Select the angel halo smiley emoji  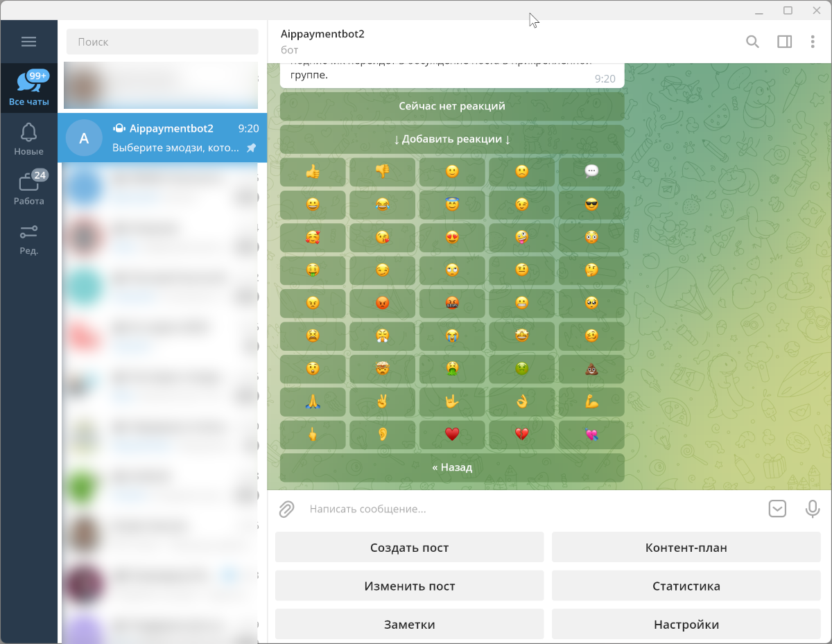[452, 204]
